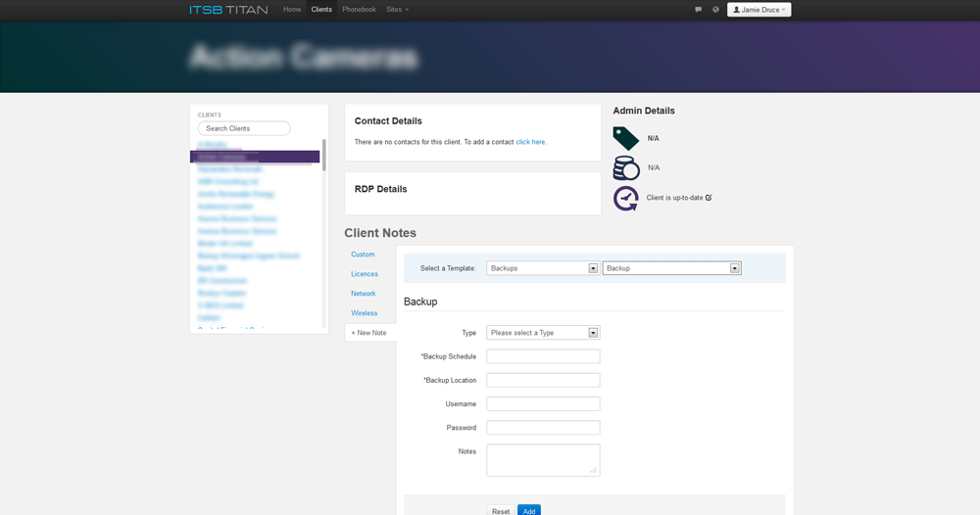Open the Jamie Druce user menu
Screen dimensions: 980x515
(x=759, y=10)
